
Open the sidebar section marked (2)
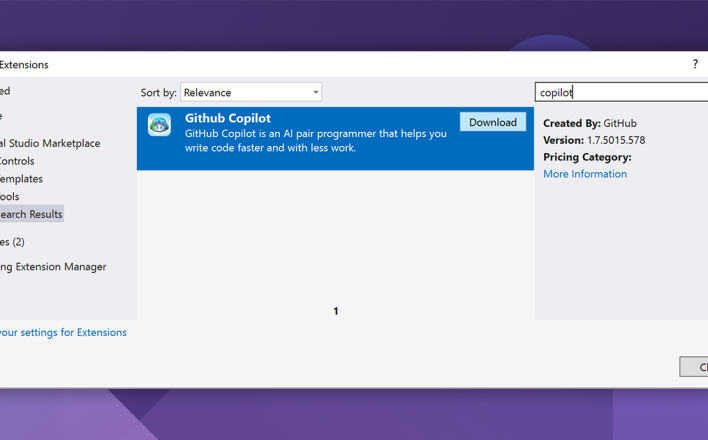tap(12, 242)
